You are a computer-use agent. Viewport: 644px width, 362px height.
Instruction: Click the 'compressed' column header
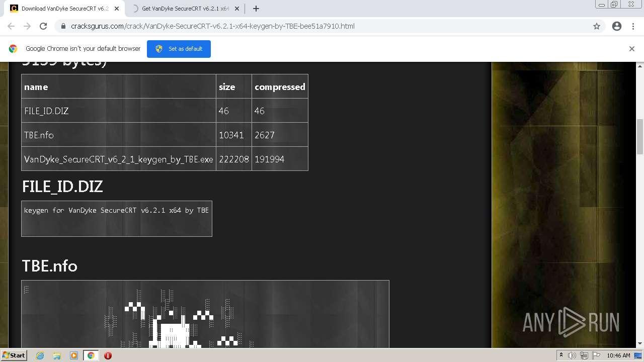[280, 86]
